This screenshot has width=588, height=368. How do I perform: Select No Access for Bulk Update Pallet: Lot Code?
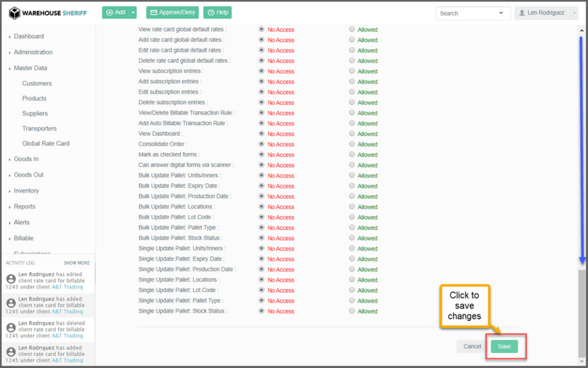point(262,217)
